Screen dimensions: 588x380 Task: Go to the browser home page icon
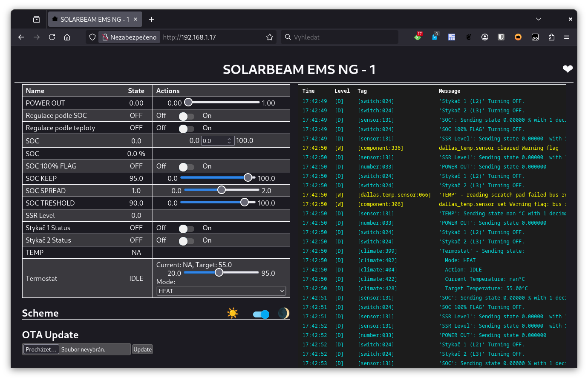pyautogui.click(x=67, y=37)
